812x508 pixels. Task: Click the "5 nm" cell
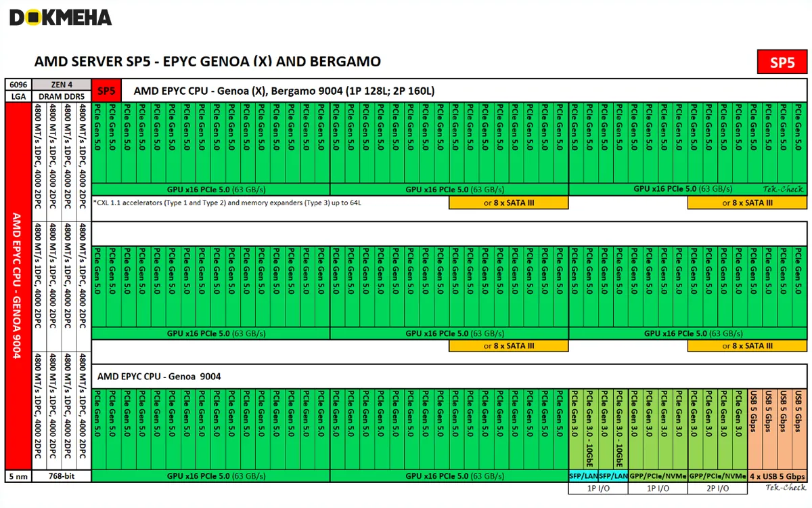[18, 476]
